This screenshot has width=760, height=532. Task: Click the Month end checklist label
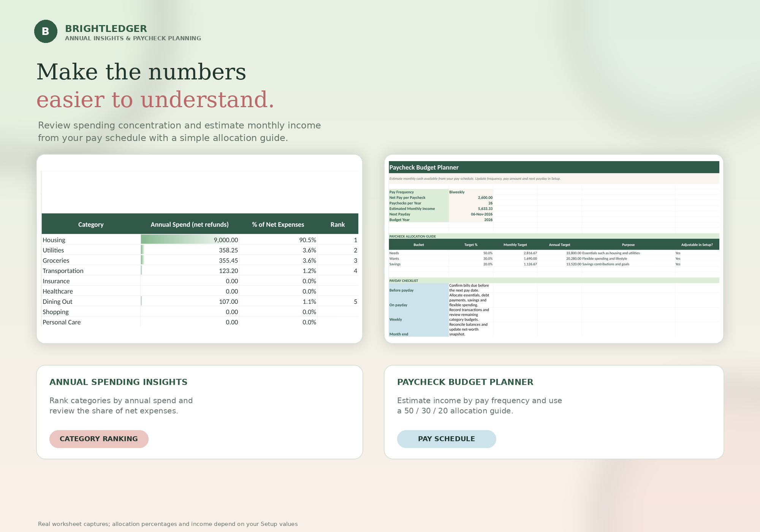coord(399,334)
